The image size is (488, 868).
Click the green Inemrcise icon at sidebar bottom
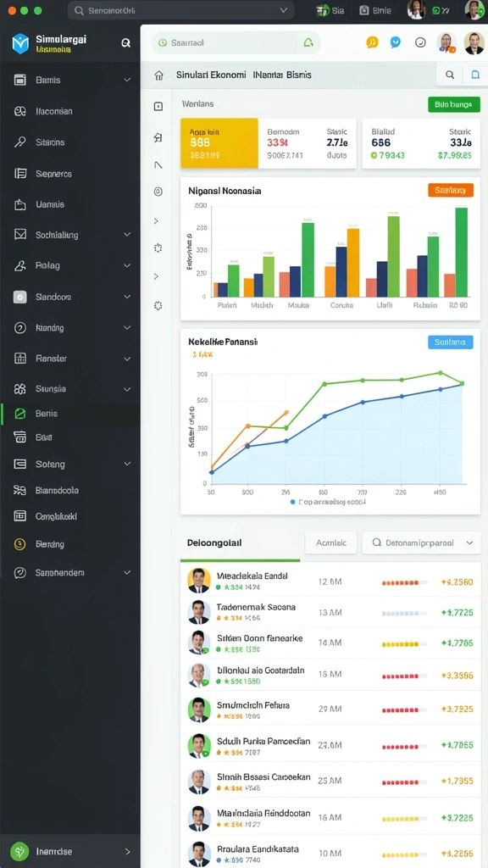tap(19, 851)
